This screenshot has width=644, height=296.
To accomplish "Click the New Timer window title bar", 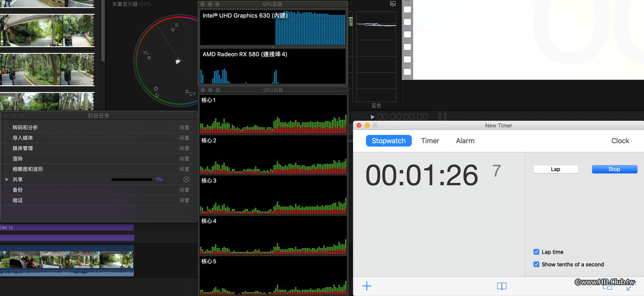I will tap(499, 125).
